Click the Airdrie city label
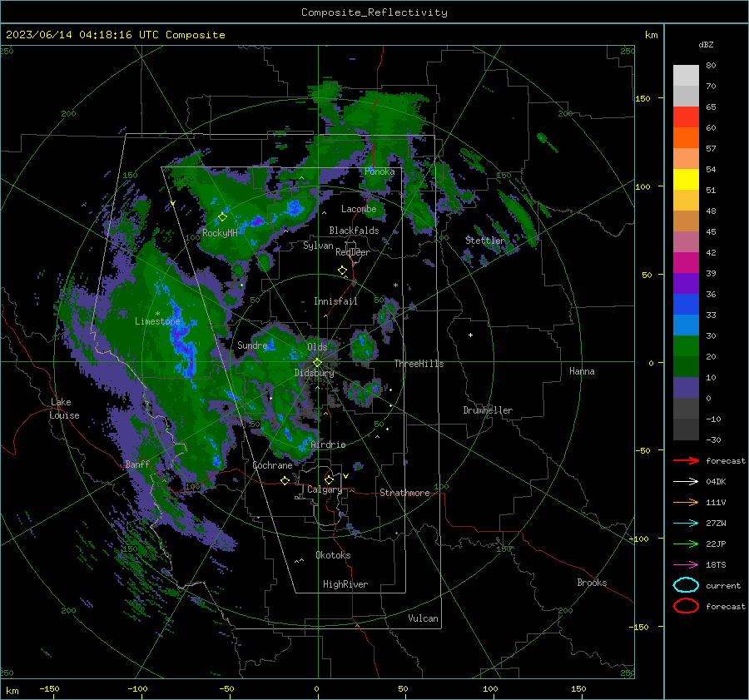 (328, 444)
